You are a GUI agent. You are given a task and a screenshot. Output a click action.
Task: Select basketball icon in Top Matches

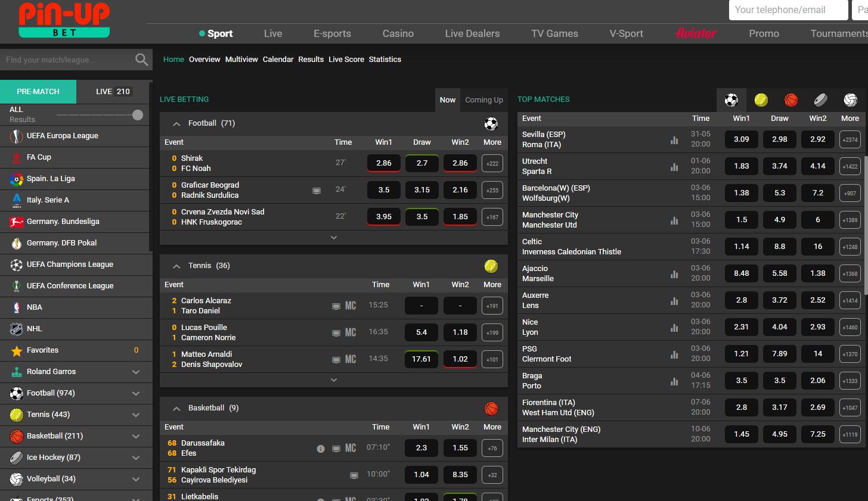[791, 100]
